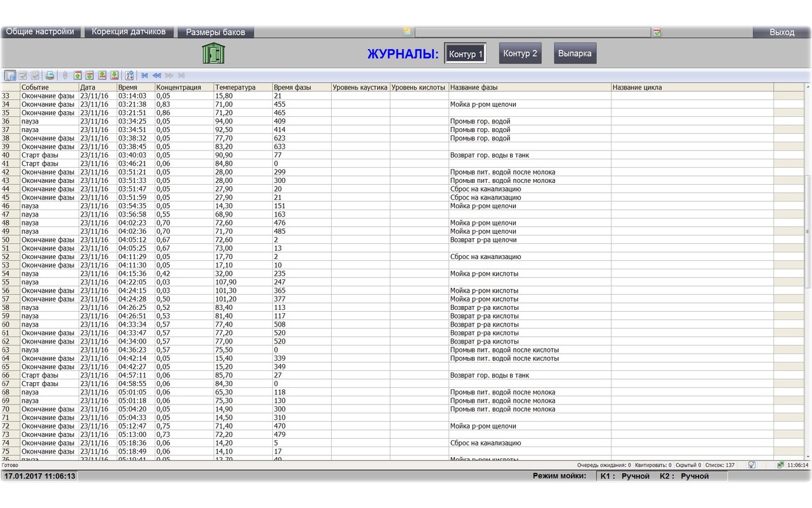The image size is (812, 508).
Task: Switch to the Корекция датчиков tab
Action: (x=129, y=32)
